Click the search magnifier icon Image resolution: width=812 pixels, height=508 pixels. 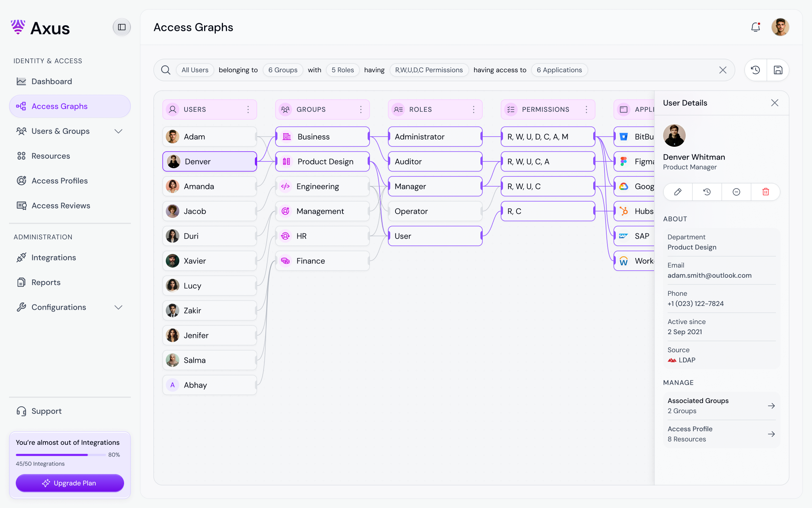[x=166, y=70]
